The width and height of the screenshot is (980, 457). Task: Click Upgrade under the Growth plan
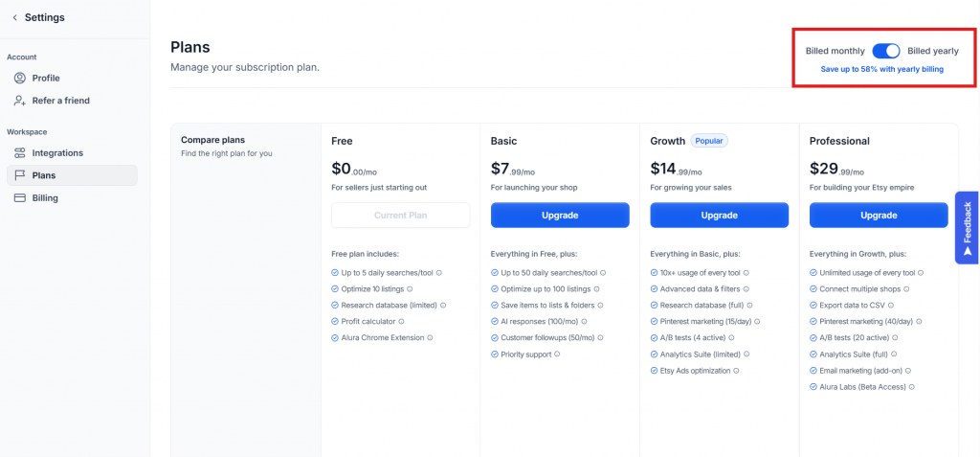pyautogui.click(x=719, y=216)
